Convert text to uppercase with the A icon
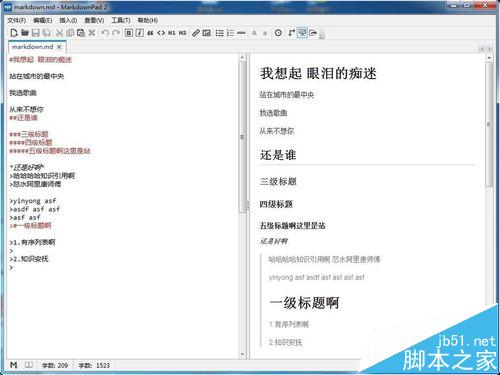Image resolution: width=500 pixels, height=375 pixels. click(x=254, y=33)
